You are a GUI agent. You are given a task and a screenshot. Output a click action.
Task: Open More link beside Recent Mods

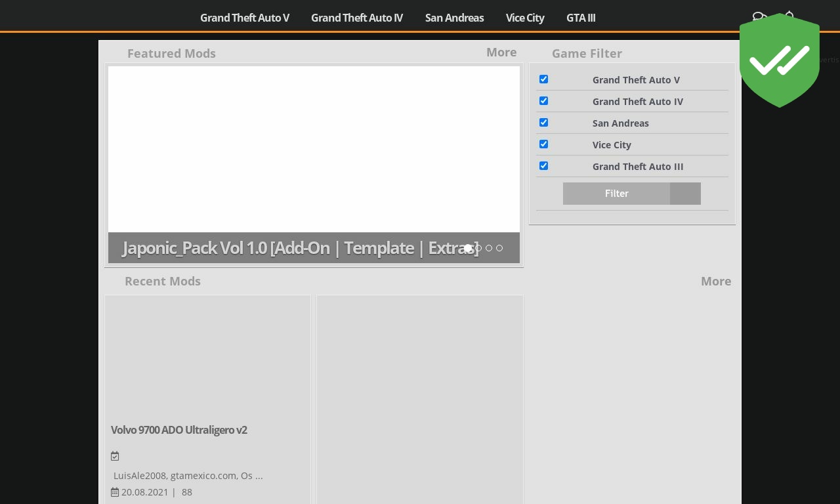tap(716, 282)
